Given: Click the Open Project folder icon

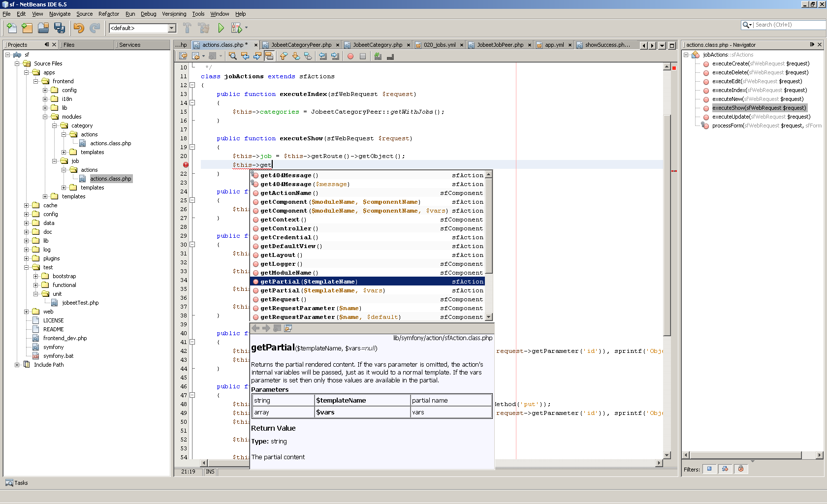Looking at the screenshot, I should click(43, 28).
